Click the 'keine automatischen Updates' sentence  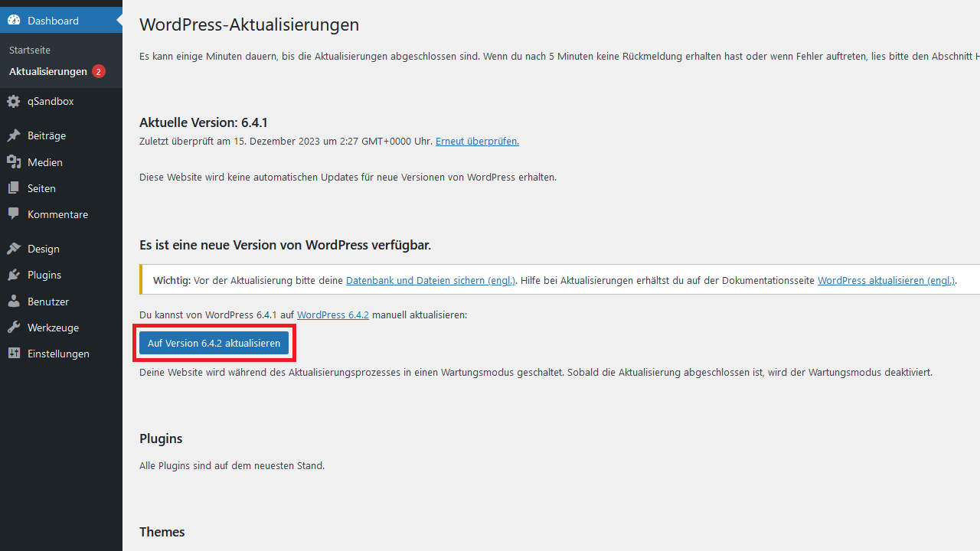[x=348, y=177]
